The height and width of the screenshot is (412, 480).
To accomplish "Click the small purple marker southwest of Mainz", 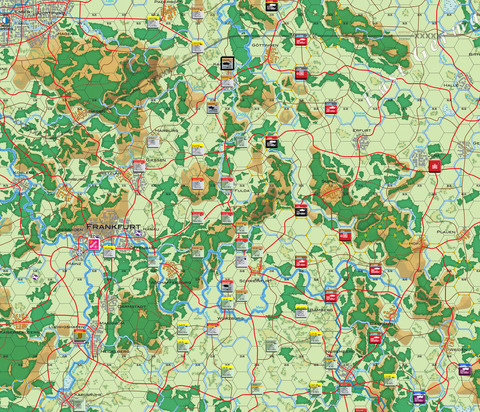I will [35, 277].
